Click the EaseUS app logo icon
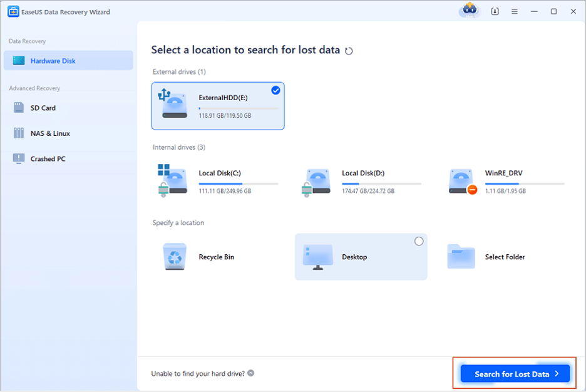586x392 pixels. 13,11
